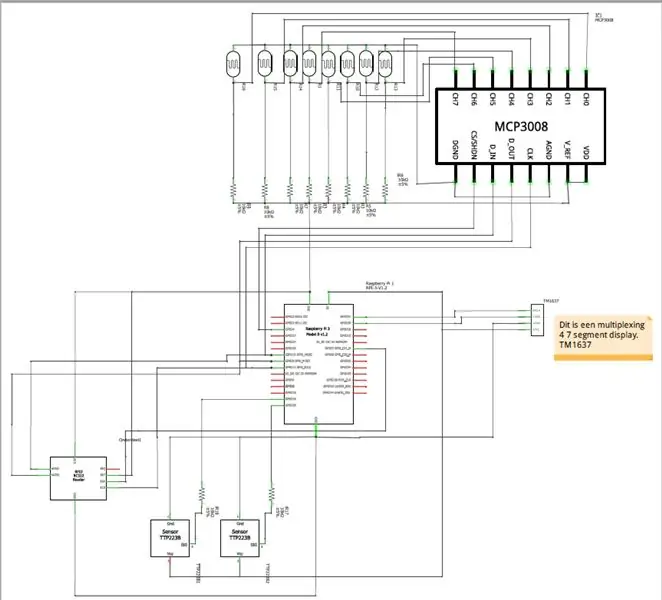This screenshot has width=662, height=600.
Task: Click the rightmost photoresistor symbol
Action: click(385, 64)
